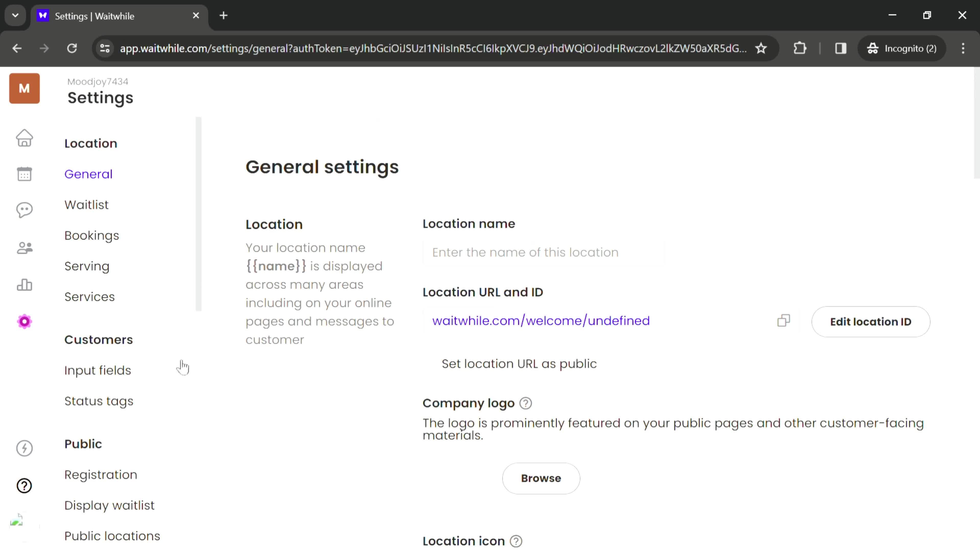This screenshot has height=551, width=980.
Task: Click the Customers/People icon
Action: [24, 247]
